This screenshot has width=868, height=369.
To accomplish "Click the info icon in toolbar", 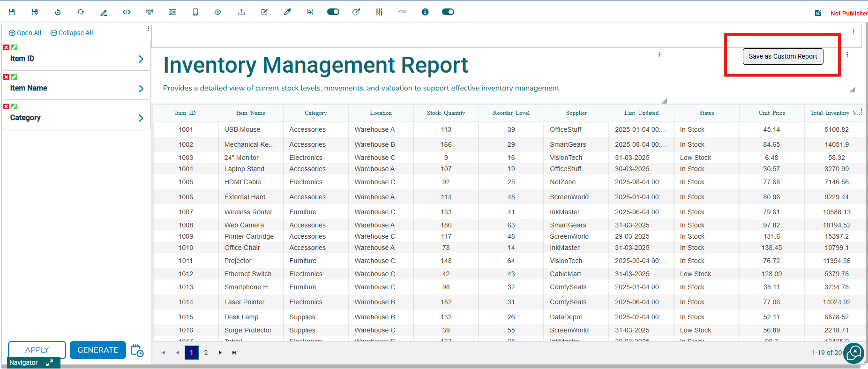I will [x=425, y=12].
